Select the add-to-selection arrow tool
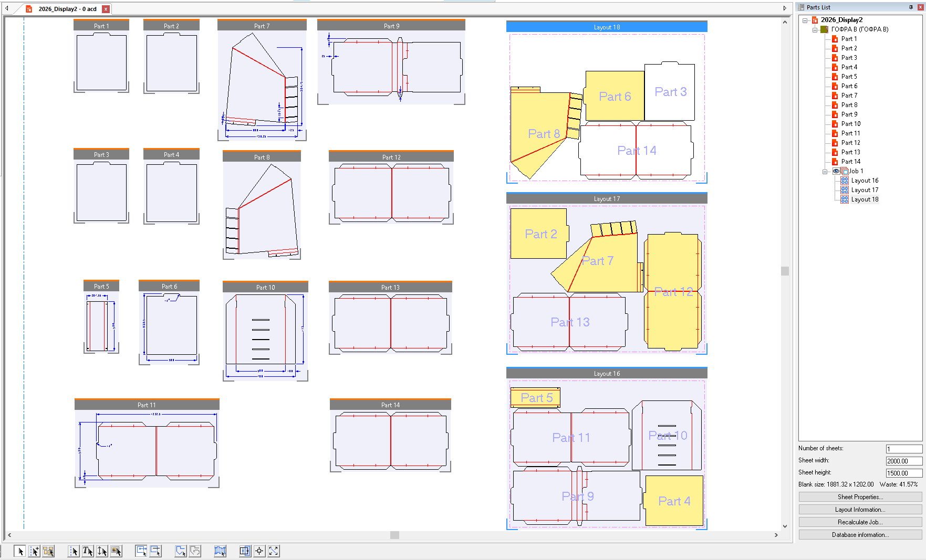926x560 pixels. click(34, 551)
